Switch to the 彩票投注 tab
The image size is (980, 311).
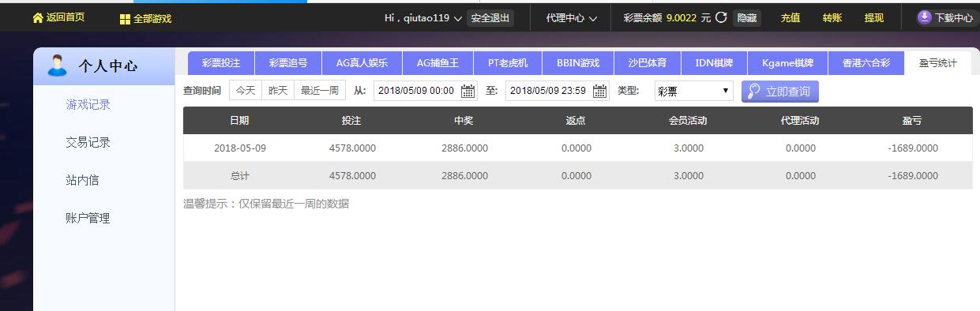click(x=221, y=63)
